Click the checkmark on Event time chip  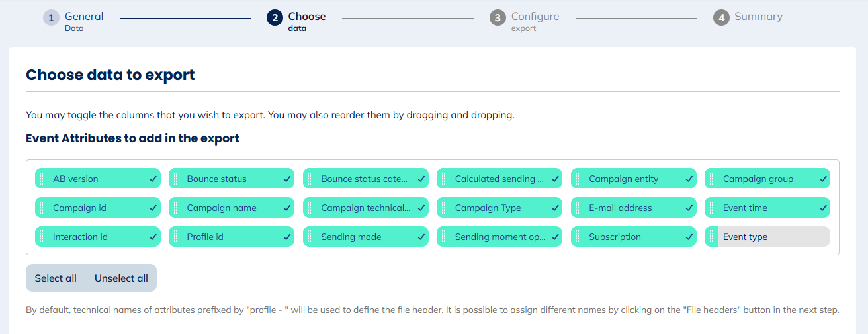[x=823, y=208]
